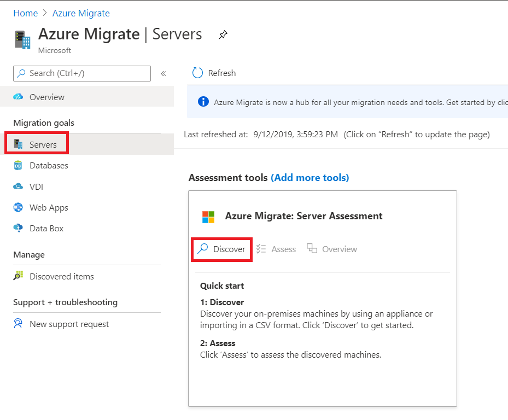Open Server Assessment Overview button
The width and height of the screenshot is (508, 420).
click(x=332, y=249)
